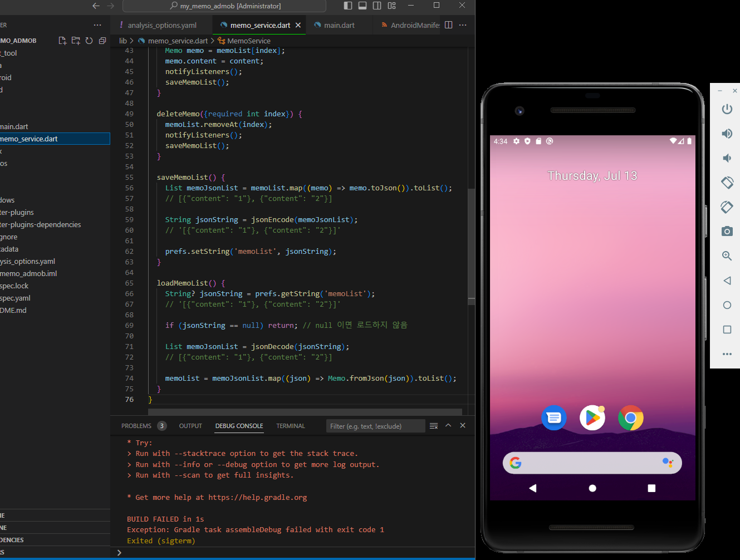Open editor more actions ellipsis menu
This screenshot has width=740, height=560.
point(463,25)
